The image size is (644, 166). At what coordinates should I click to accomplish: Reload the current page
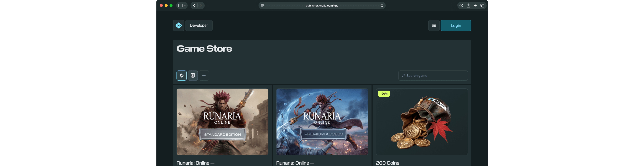tap(381, 5)
